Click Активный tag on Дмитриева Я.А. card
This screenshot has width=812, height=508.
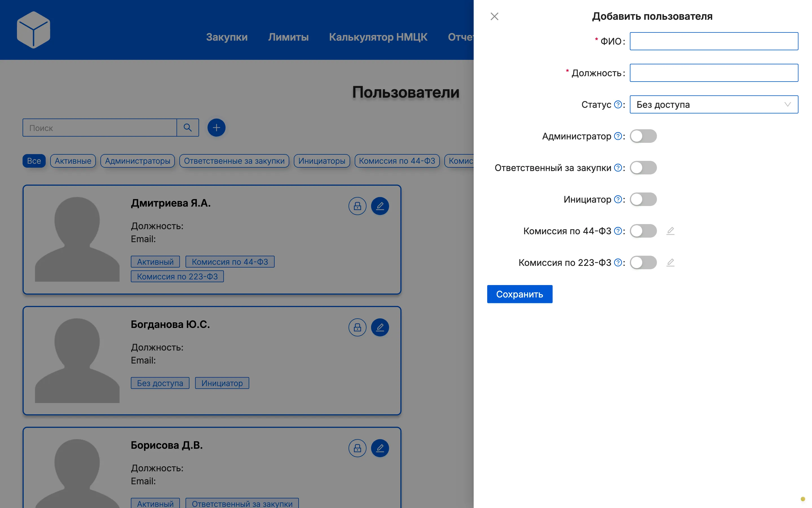(155, 262)
